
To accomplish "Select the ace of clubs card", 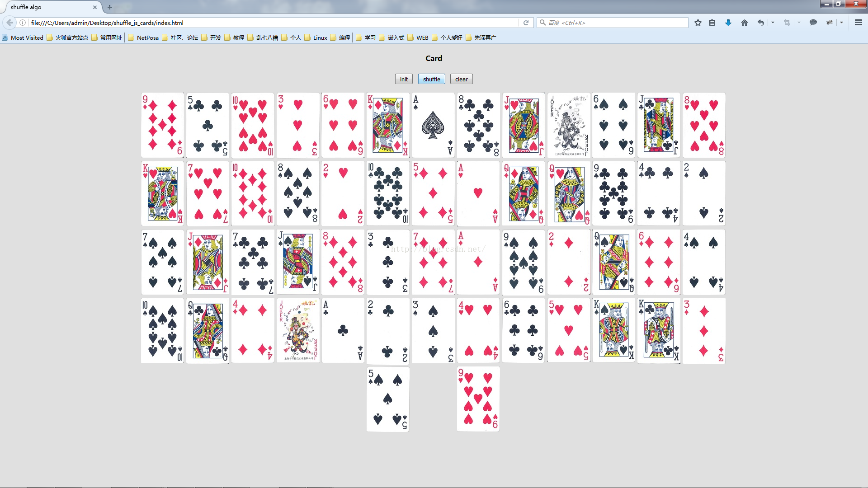I will 343,330.
